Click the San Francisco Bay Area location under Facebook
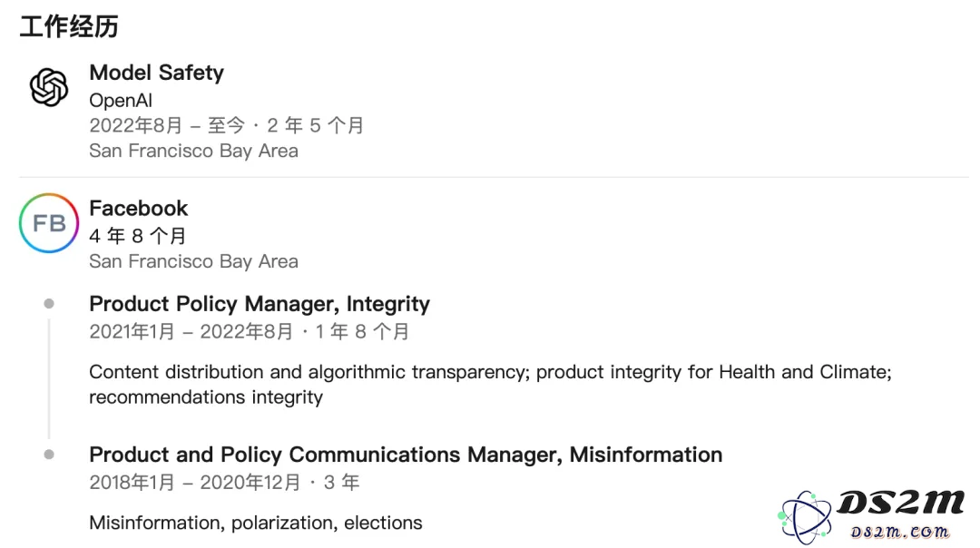The image size is (980, 548). coord(194,261)
